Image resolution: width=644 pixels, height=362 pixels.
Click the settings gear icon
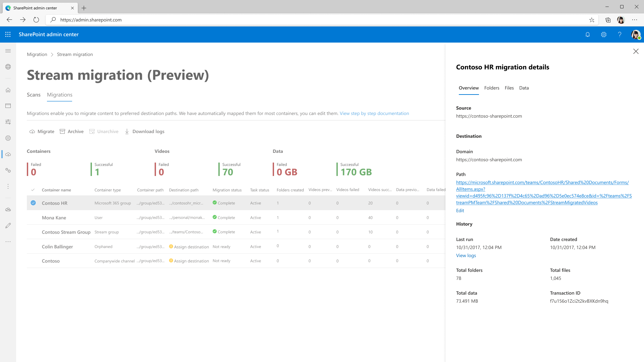coord(603,35)
